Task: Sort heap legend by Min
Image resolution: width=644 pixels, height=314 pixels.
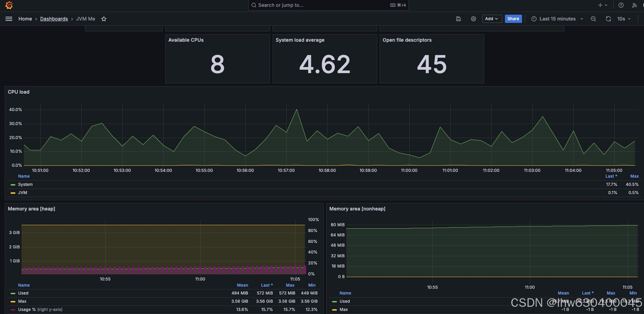Action: click(x=312, y=285)
